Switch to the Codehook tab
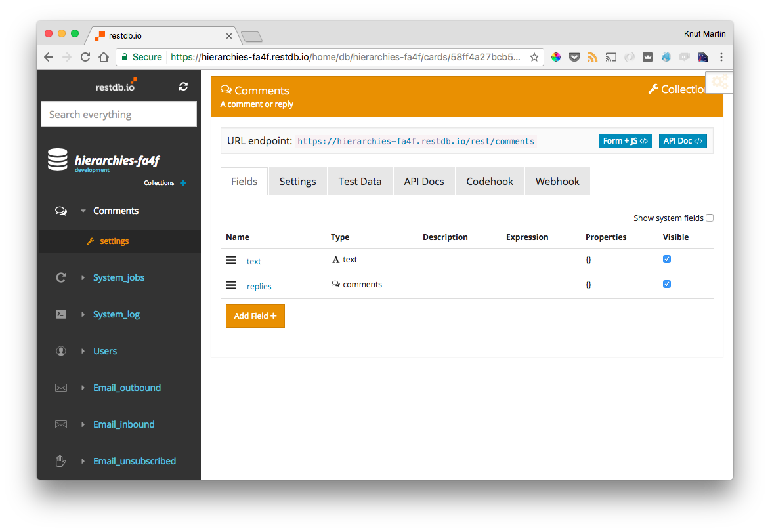 pyautogui.click(x=490, y=182)
